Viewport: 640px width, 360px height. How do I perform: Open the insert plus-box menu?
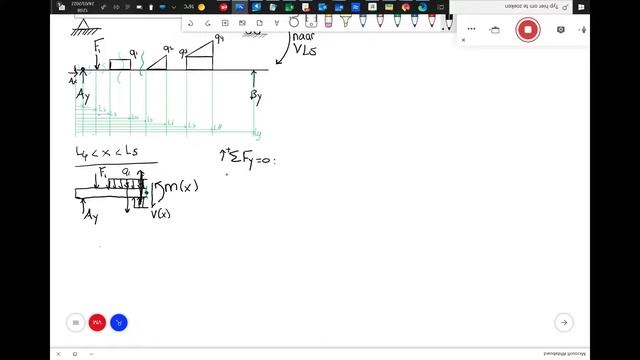pyautogui.click(x=225, y=23)
